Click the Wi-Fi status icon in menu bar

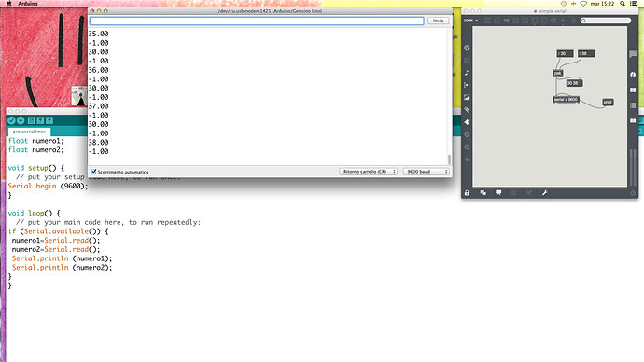[x=583, y=4]
